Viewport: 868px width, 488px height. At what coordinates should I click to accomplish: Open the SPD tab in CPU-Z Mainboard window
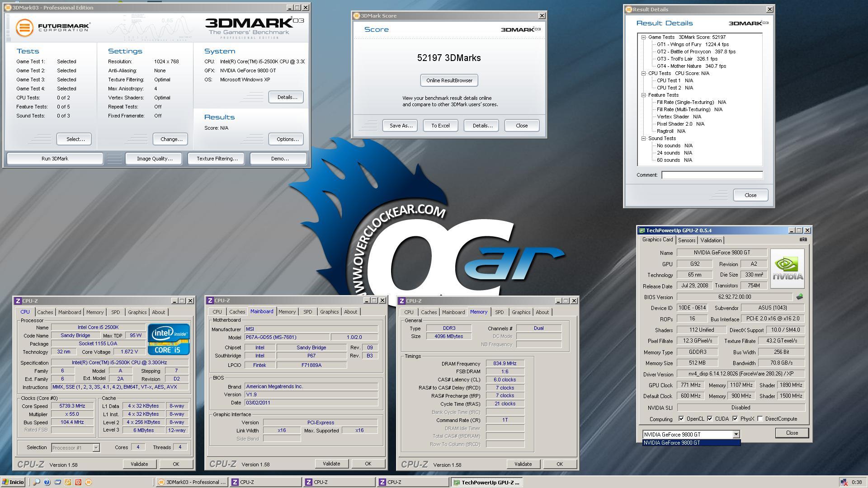308,312
